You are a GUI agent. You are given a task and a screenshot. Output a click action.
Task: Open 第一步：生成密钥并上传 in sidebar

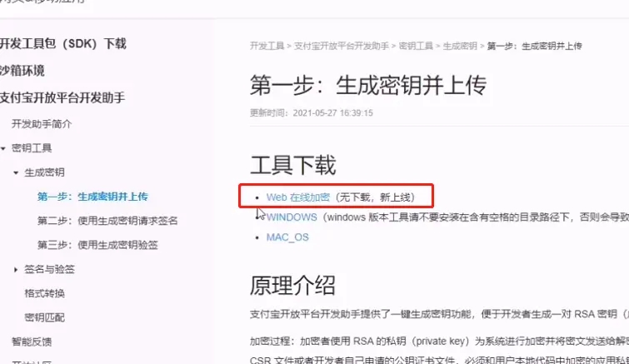coord(92,197)
